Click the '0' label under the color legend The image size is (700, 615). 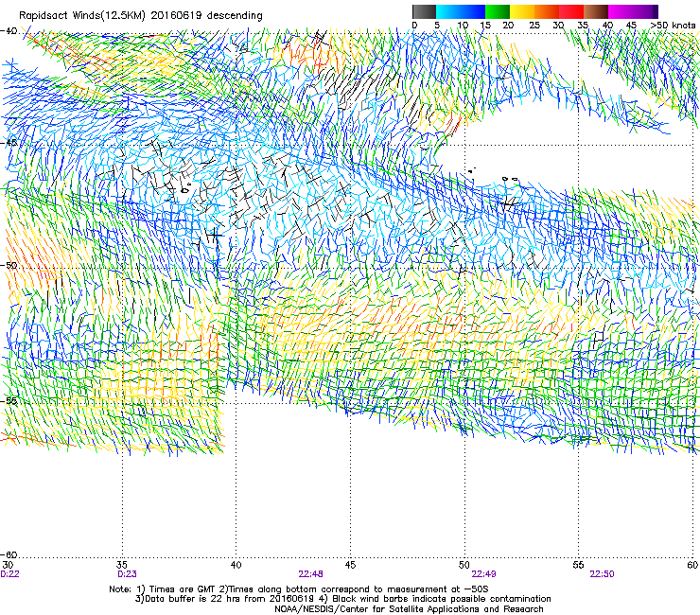[x=414, y=26]
